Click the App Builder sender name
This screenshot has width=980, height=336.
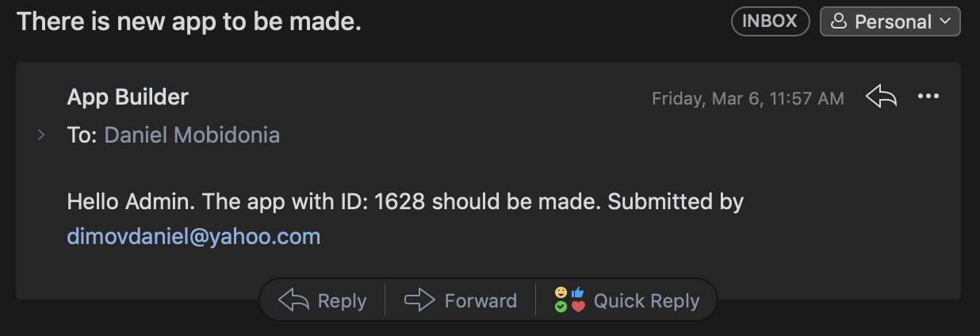click(x=128, y=97)
